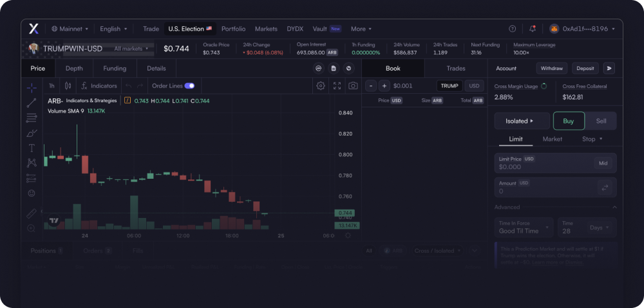The height and width of the screenshot is (308, 644).
Task: Switch order book display to USD
Action: [475, 86]
